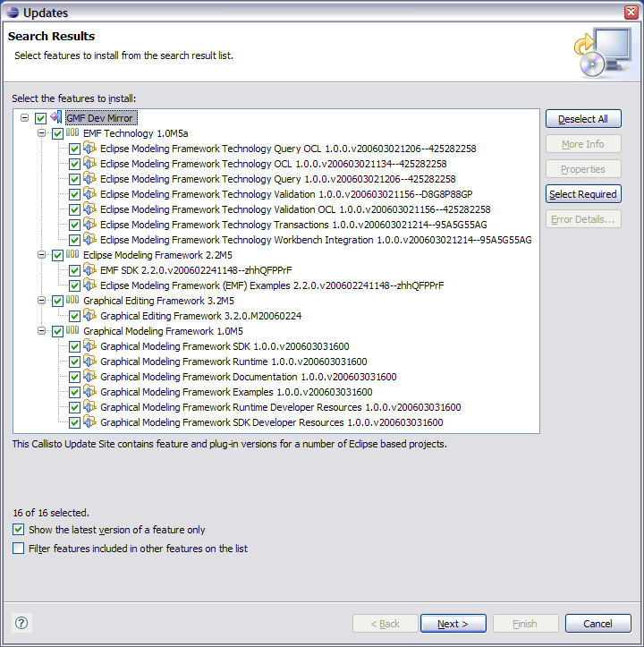Click the feature icon beside Graphical Modeling Framework Examples
Image resolution: width=644 pixels, height=647 pixels.
tap(90, 392)
